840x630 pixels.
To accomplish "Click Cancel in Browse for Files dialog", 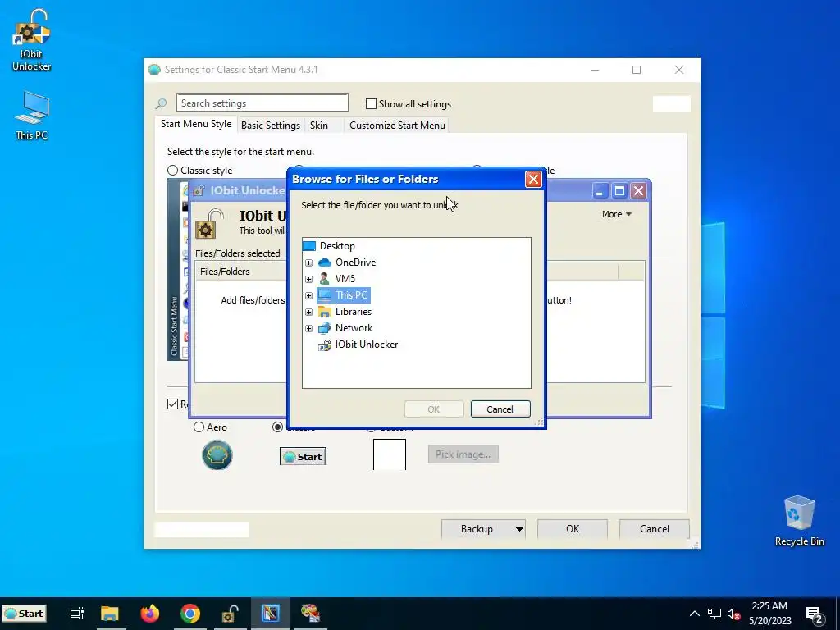I will pos(500,409).
